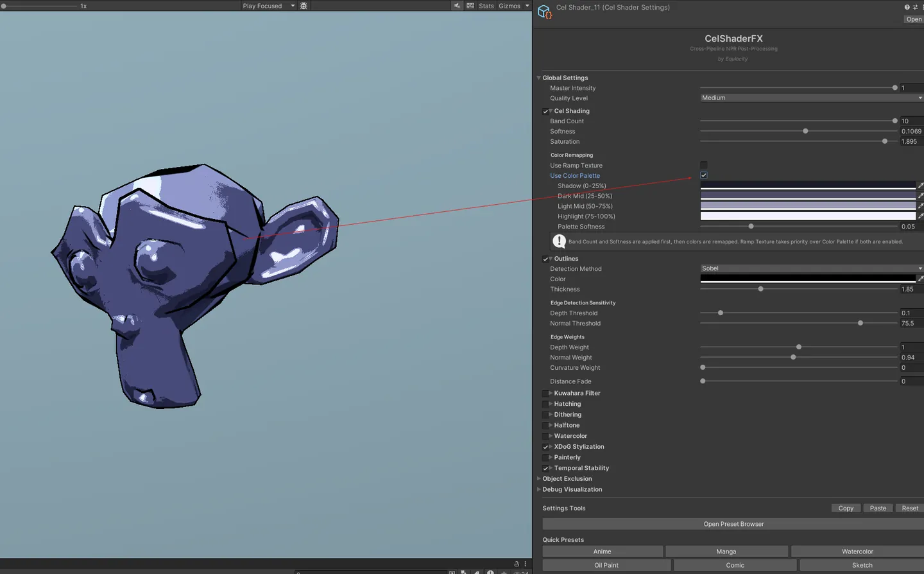
Task: Click the Open button for the asset
Action: click(914, 19)
